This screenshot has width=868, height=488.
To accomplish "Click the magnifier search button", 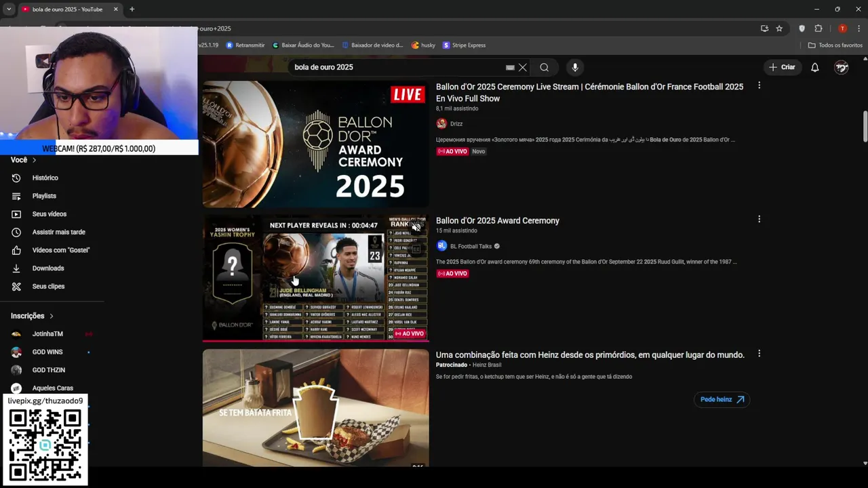I will [x=545, y=67].
